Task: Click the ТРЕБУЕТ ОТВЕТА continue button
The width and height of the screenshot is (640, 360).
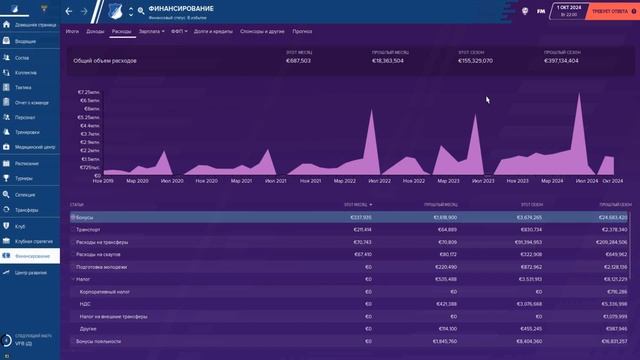Action: click(612, 11)
